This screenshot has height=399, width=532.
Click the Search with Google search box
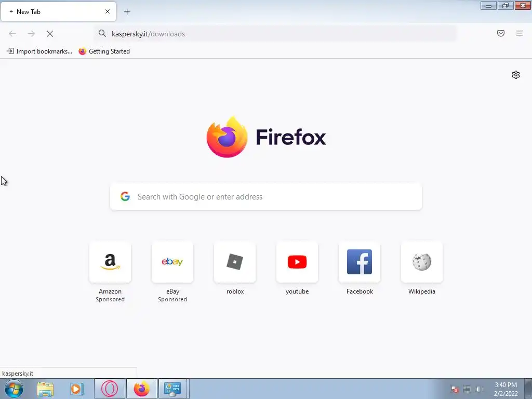[x=266, y=197]
